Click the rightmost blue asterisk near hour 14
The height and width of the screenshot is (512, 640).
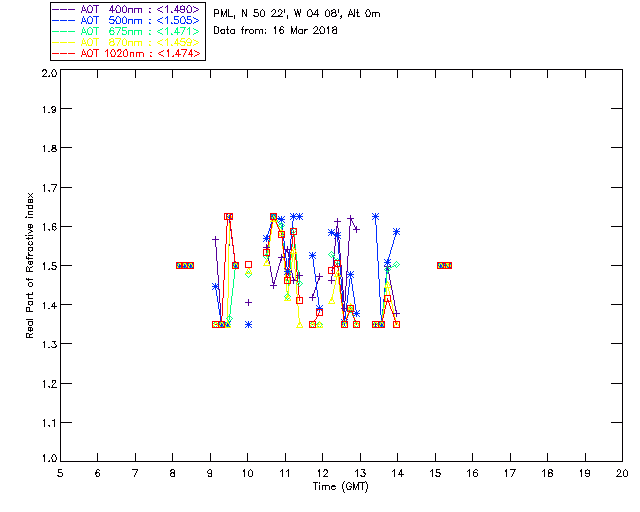click(x=396, y=232)
